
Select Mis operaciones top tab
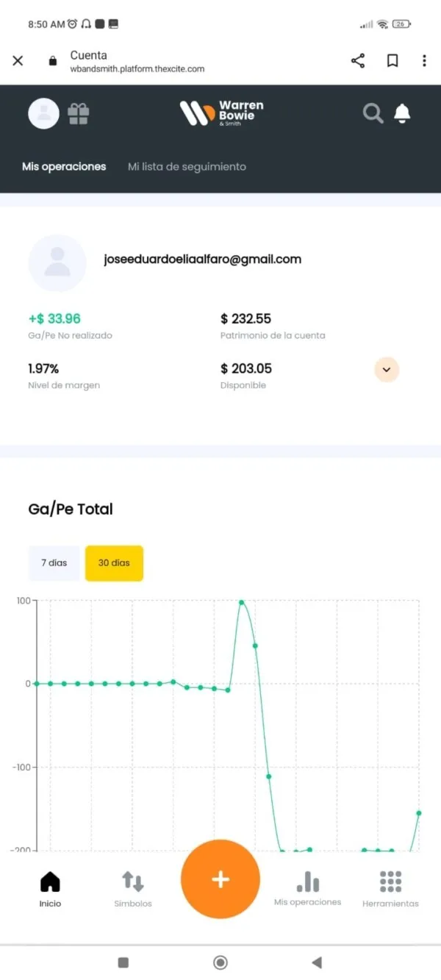pyautogui.click(x=64, y=167)
